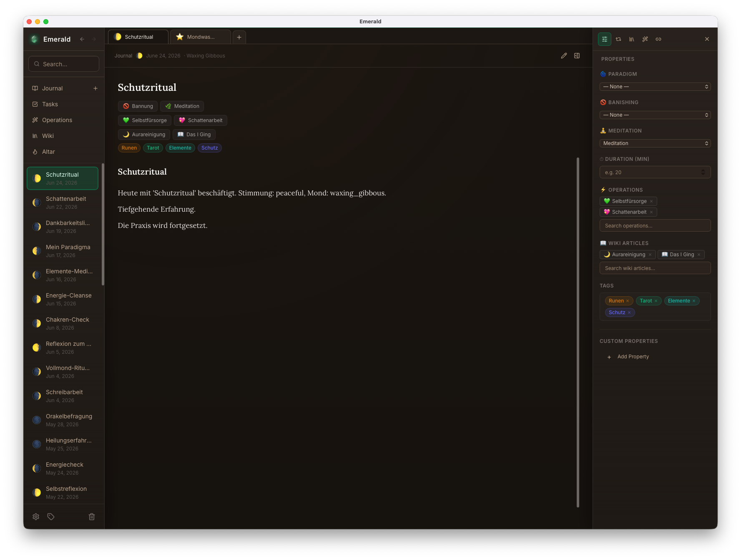
Task: Open the Paradigm dropdown
Action: [655, 87]
